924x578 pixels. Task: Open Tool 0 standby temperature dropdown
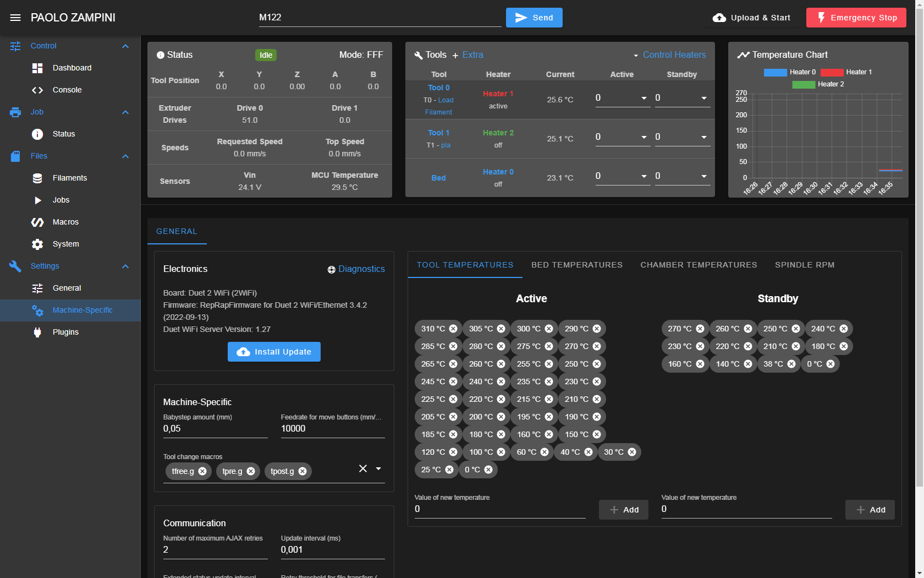(x=704, y=98)
